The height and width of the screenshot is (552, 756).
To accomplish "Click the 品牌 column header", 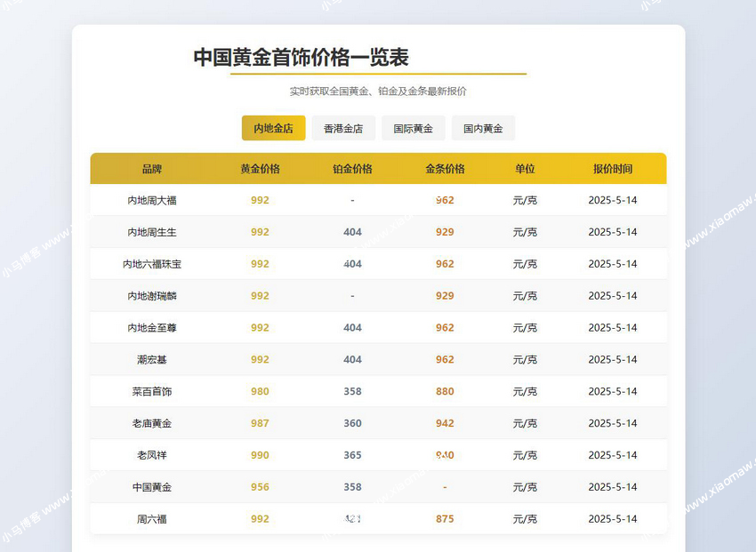I will tap(152, 169).
